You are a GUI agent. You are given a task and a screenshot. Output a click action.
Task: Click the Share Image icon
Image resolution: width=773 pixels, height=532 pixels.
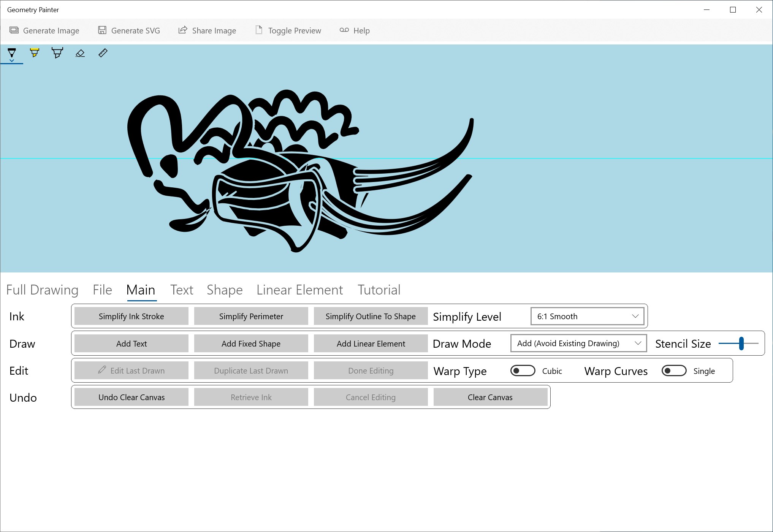(x=183, y=30)
